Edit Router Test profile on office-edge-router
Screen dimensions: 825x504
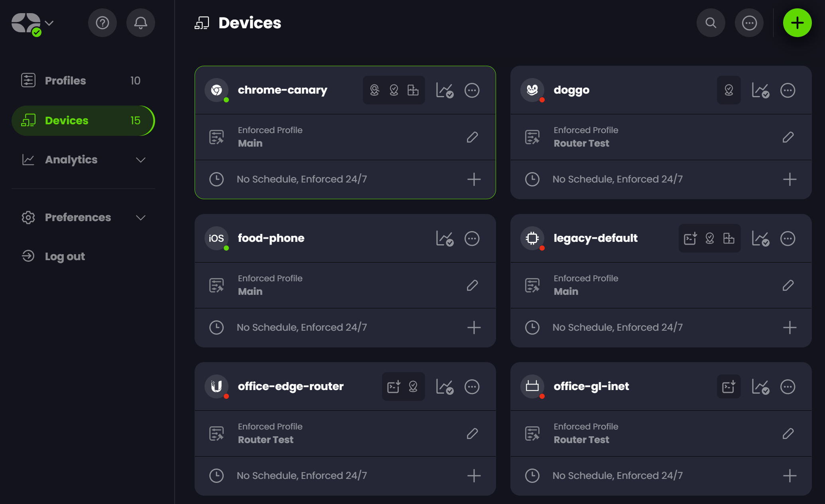(x=472, y=433)
